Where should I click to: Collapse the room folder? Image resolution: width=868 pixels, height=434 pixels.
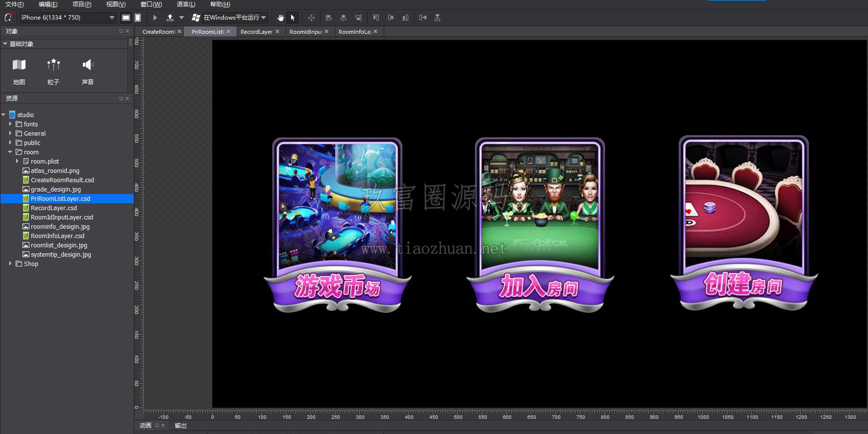[x=10, y=152]
